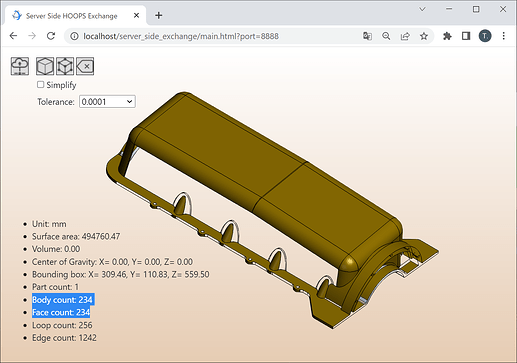Click the cloud upload file icon
Screen dimensions: 517x363
click(20, 66)
